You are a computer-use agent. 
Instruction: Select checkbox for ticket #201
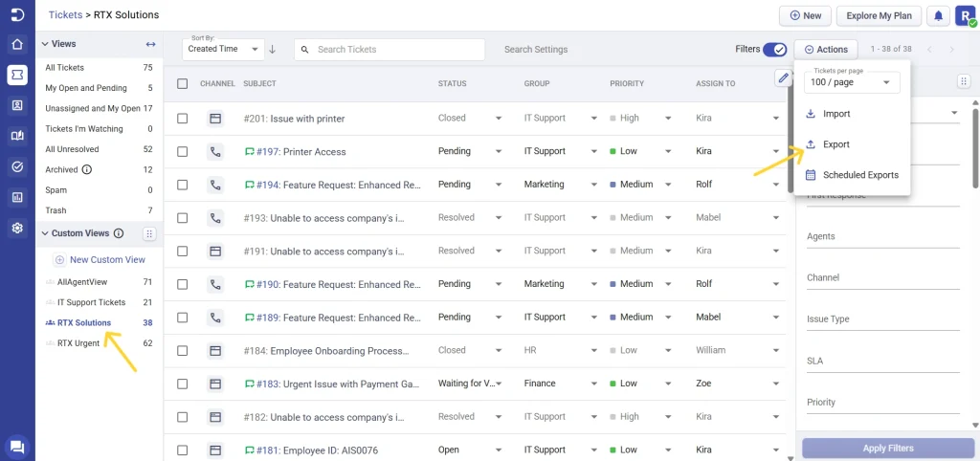coord(183,118)
